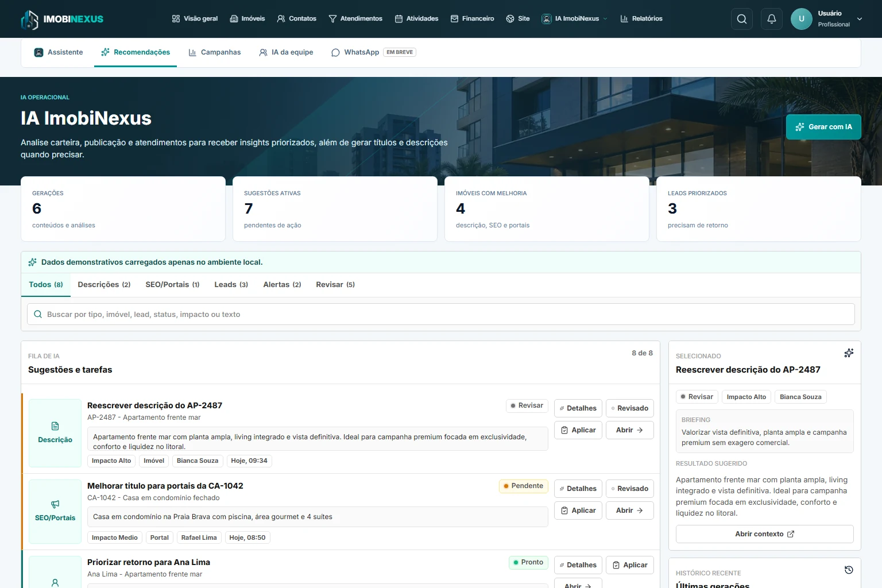Open Financeiro menu
The height and width of the screenshot is (588, 882).
click(x=473, y=19)
